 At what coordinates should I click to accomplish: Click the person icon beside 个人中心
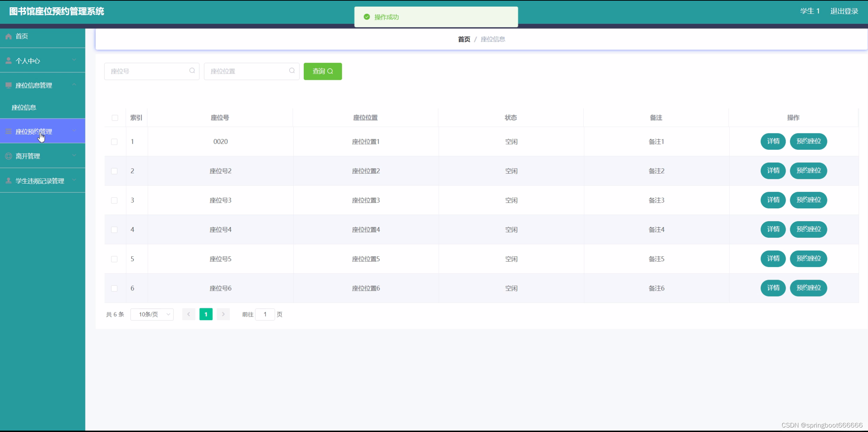point(9,61)
